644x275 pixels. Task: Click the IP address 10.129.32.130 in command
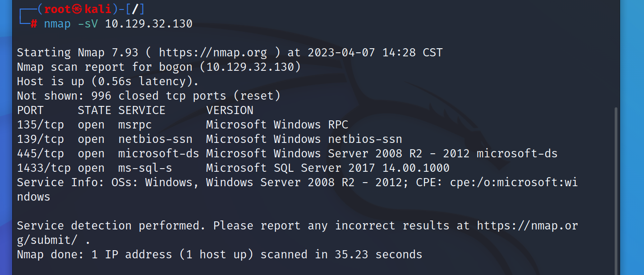point(149,24)
